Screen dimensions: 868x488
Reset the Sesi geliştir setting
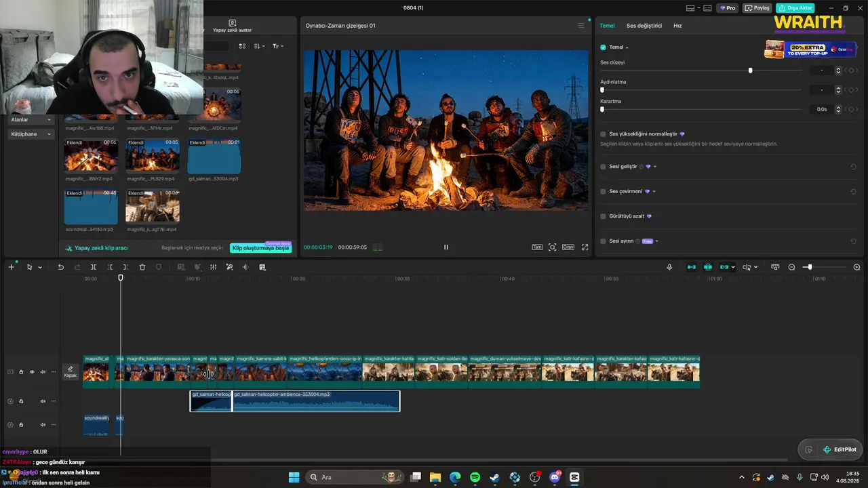point(853,167)
